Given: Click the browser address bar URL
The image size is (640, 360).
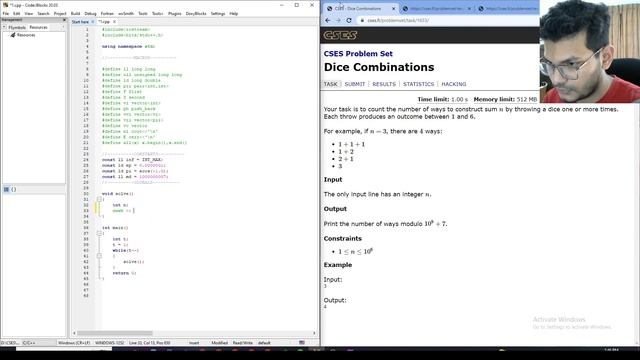Looking at the screenshot, I should pos(398,20).
